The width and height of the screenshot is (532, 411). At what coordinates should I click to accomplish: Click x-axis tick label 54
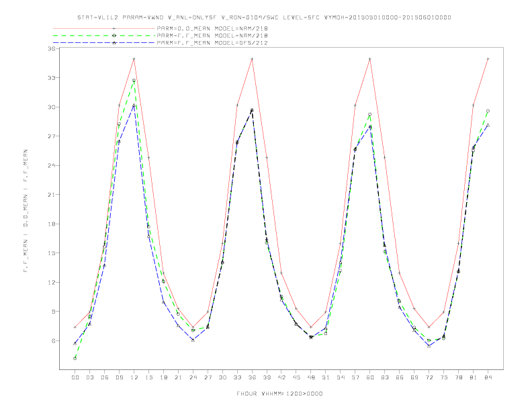[x=341, y=377]
